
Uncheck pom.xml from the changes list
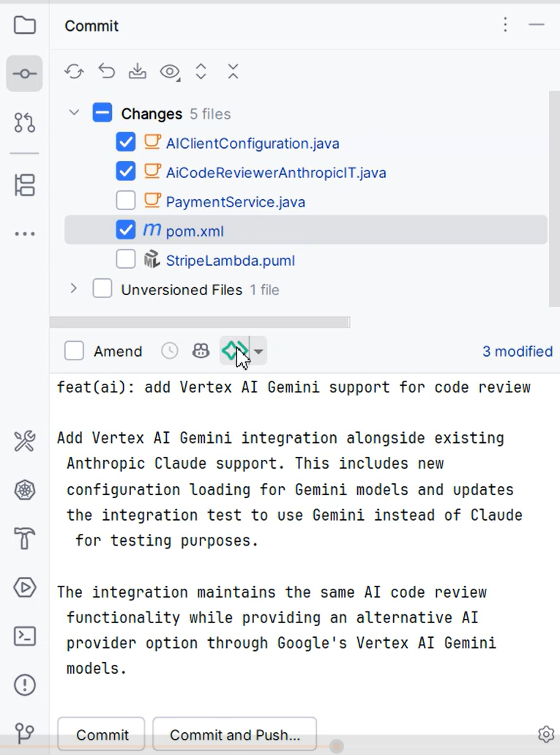tap(125, 230)
